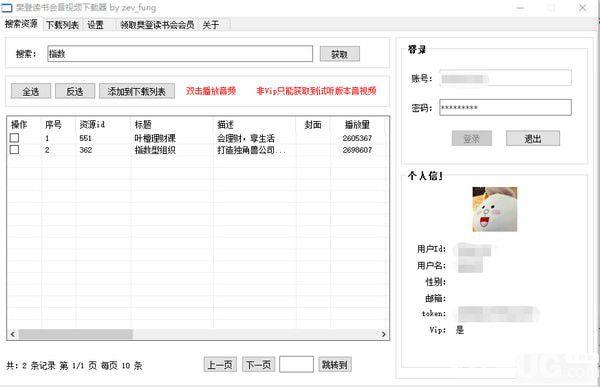Open the 关于 tab
Screen dimensions: 600x387
tap(211, 25)
